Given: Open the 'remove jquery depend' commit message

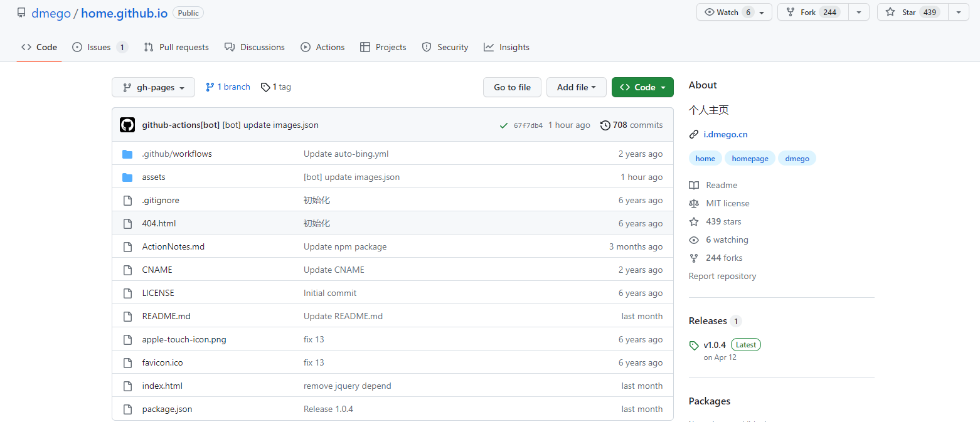Looking at the screenshot, I should click(x=348, y=386).
